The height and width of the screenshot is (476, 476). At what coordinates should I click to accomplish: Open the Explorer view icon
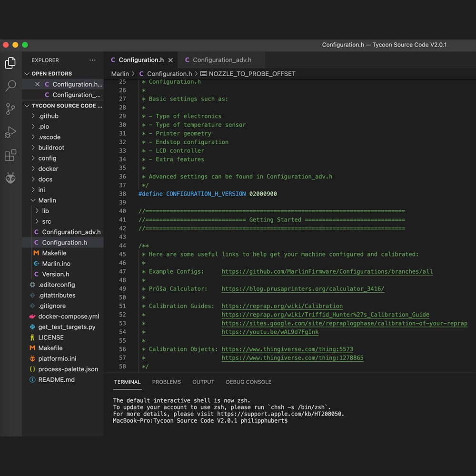pos(10,63)
